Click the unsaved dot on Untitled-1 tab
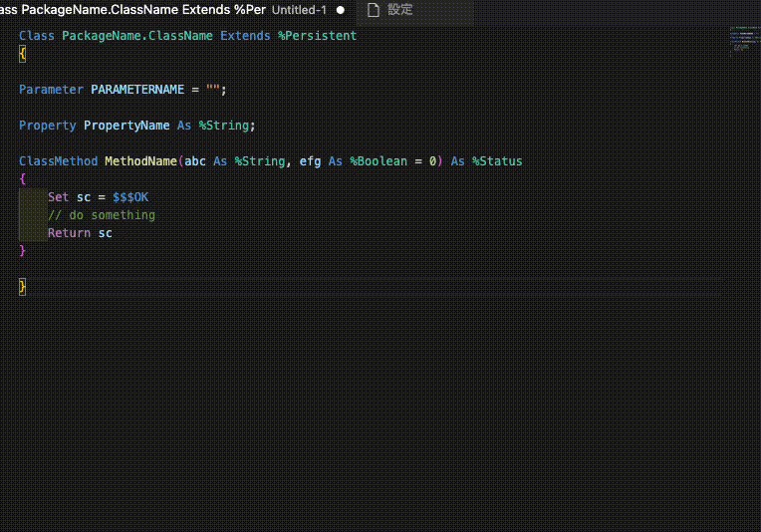761x532 pixels. [341, 10]
